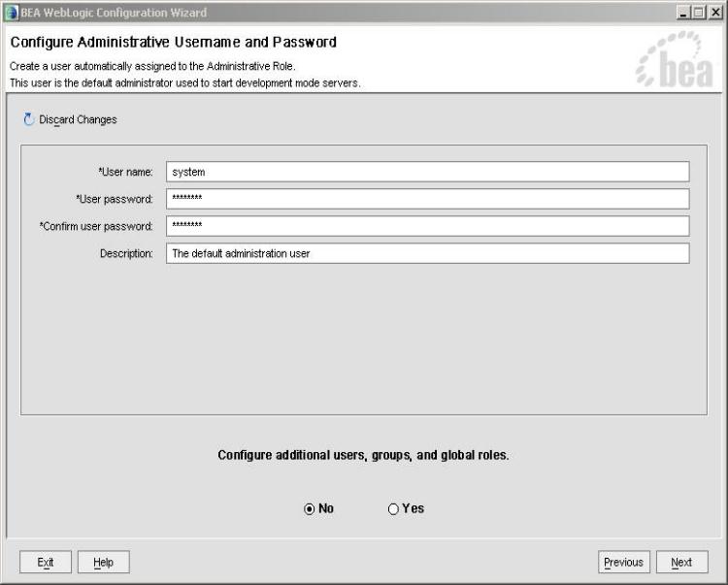Click the "*User password:" label

tap(115, 199)
